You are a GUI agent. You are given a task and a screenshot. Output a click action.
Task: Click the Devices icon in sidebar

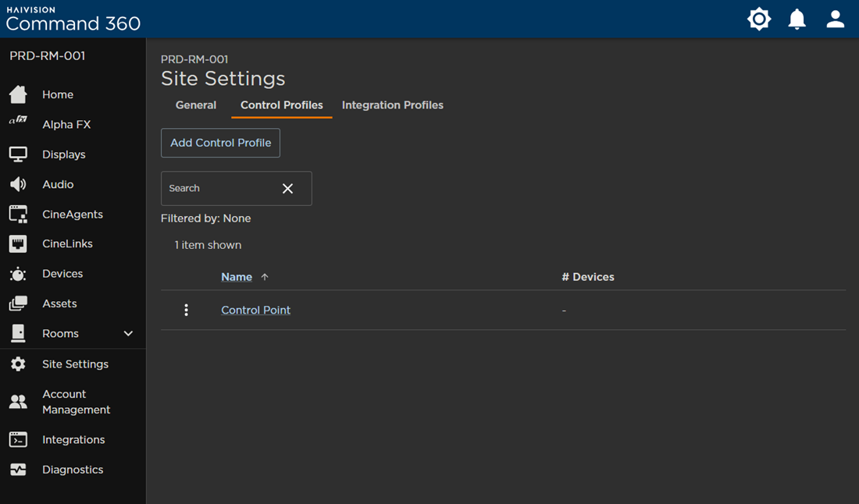tap(18, 274)
